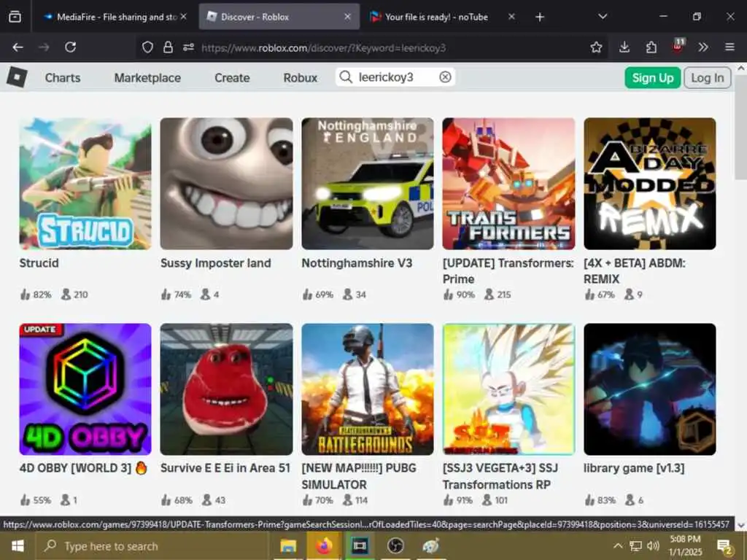The image size is (747, 560).
Task: Open the Firefox hamburger application menu
Action: coord(729,47)
